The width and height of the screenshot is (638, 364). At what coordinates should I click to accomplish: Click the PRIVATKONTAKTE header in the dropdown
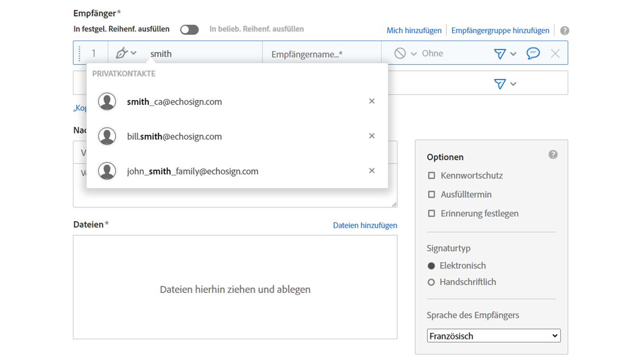pos(124,74)
